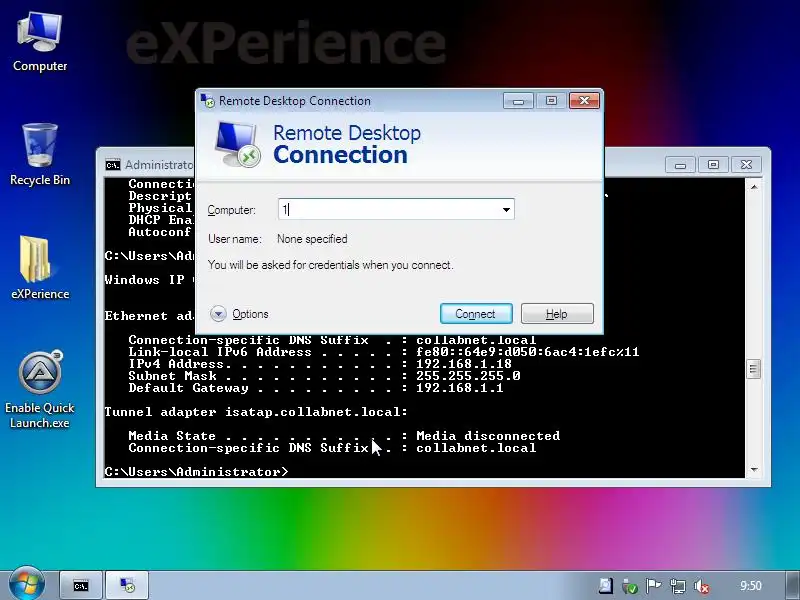Image resolution: width=800 pixels, height=600 pixels.
Task: Click the Windows Start orb
Action: coord(26,585)
